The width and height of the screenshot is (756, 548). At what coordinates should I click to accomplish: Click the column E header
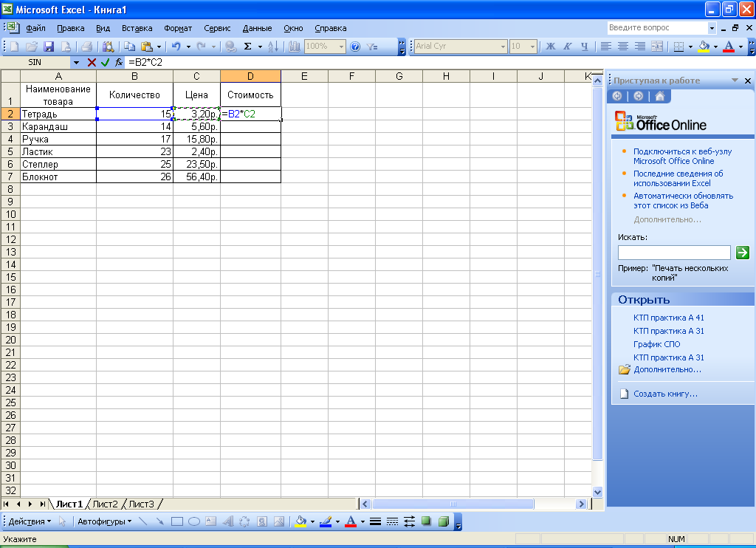304,76
